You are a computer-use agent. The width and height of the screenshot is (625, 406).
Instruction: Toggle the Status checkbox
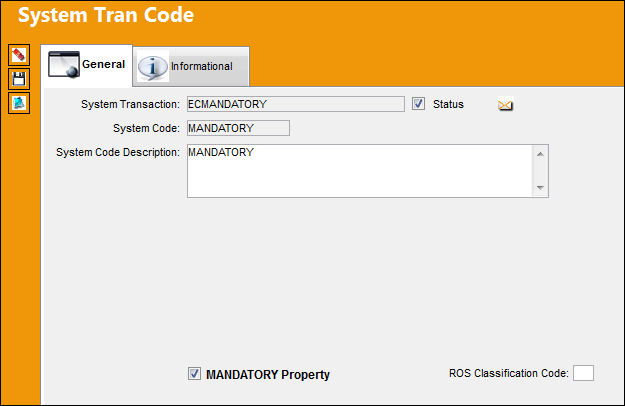tap(418, 104)
